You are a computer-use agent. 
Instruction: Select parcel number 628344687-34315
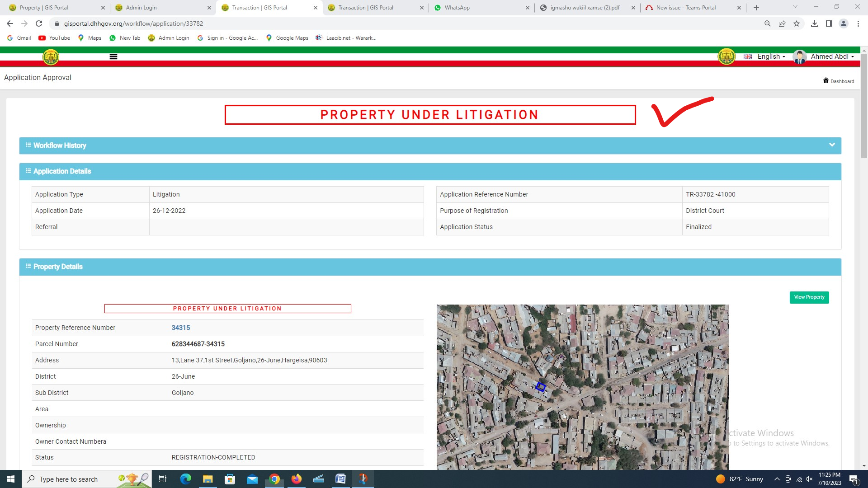pyautogui.click(x=198, y=344)
